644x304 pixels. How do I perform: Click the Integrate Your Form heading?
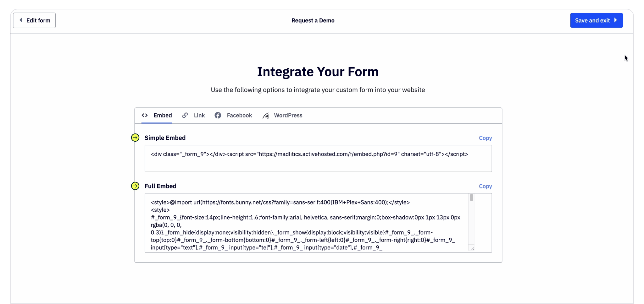[x=318, y=72]
